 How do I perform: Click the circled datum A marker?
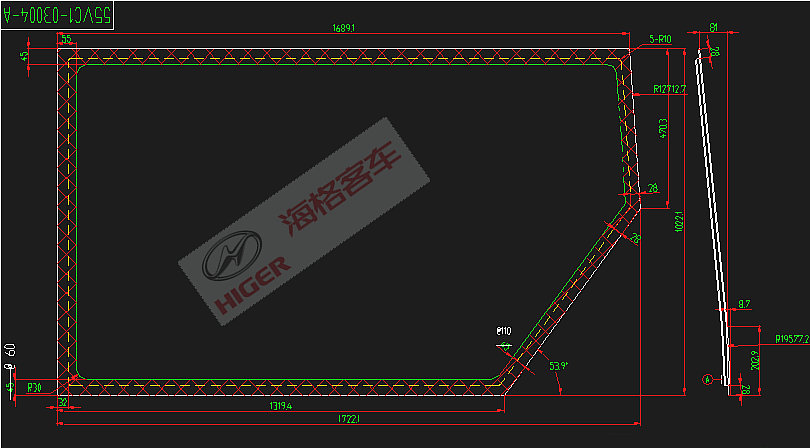click(x=709, y=379)
